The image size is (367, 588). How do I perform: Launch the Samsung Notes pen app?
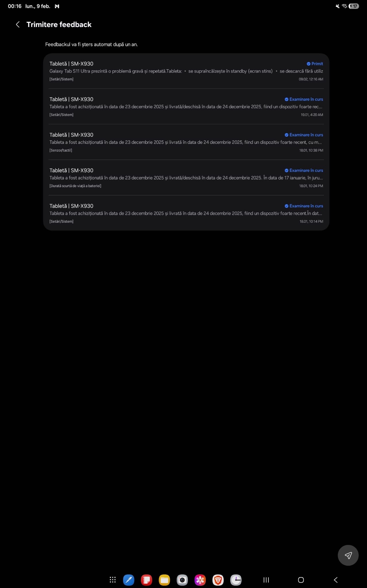click(129, 580)
